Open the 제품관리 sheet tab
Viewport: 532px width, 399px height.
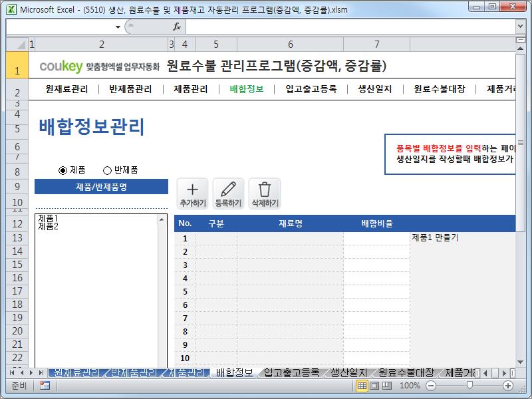(x=187, y=372)
